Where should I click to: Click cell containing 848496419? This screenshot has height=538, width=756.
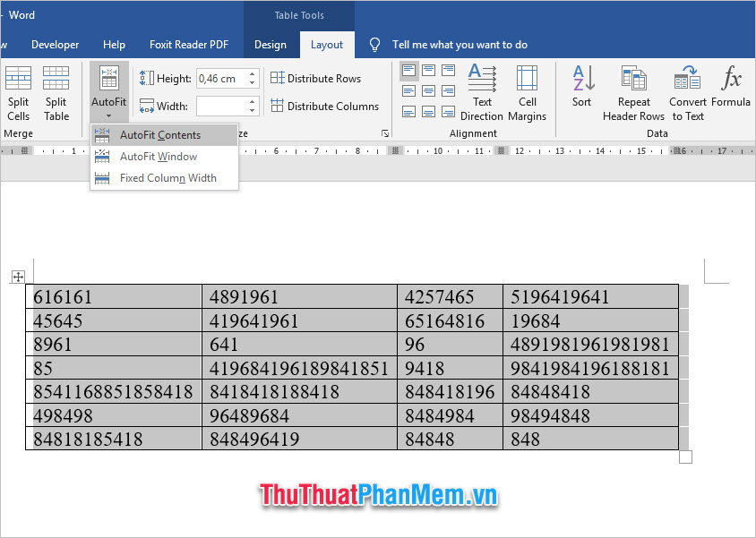[x=299, y=439]
